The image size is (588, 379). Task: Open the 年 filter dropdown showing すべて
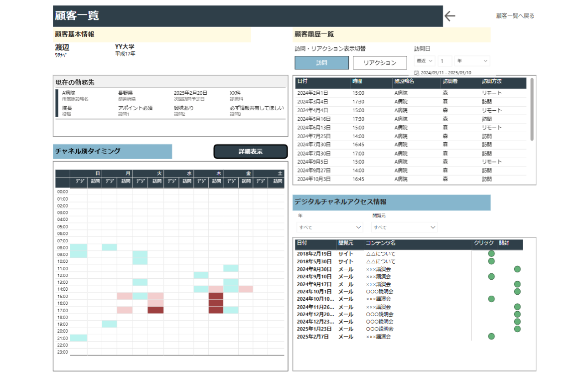point(329,227)
